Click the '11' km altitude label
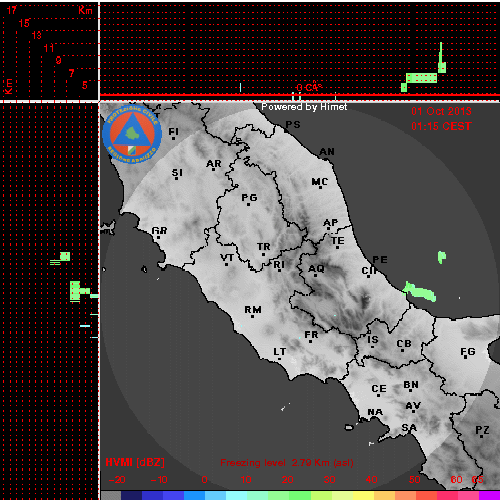 point(49,48)
